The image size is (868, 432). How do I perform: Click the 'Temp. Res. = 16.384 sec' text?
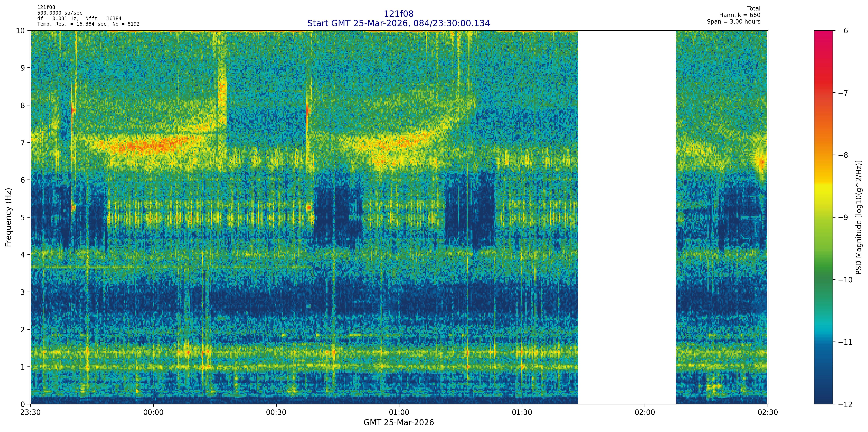[72, 24]
